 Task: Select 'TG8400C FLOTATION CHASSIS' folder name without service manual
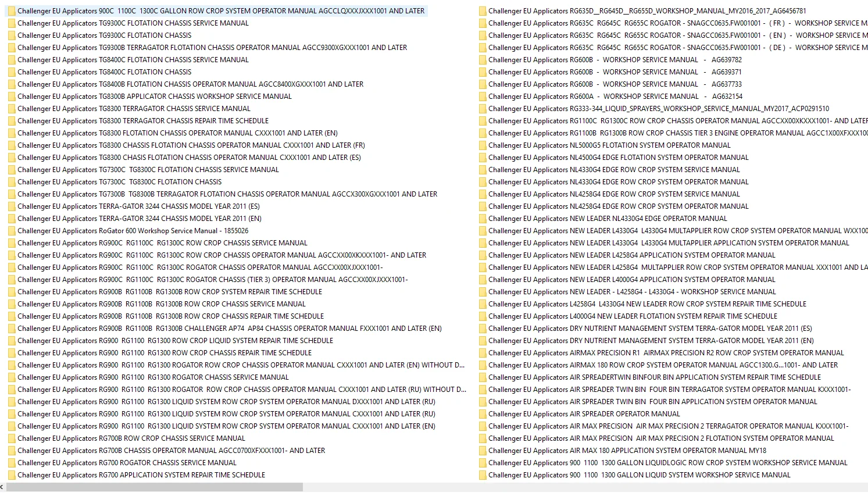point(104,72)
